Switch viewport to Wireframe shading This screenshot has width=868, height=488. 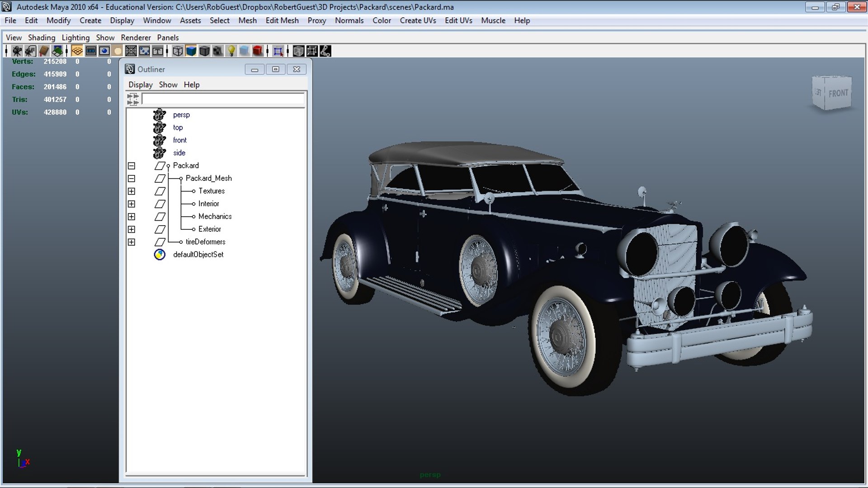[x=178, y=51]
